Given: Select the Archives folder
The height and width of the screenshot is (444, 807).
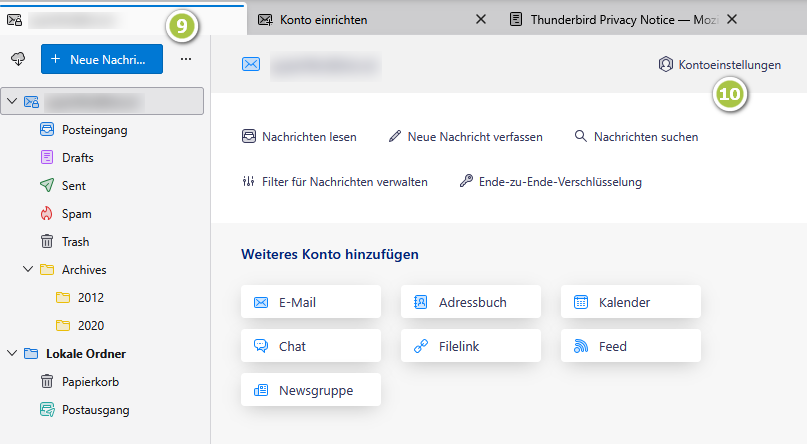Looking at the screenshot, I should coord(84,270).
